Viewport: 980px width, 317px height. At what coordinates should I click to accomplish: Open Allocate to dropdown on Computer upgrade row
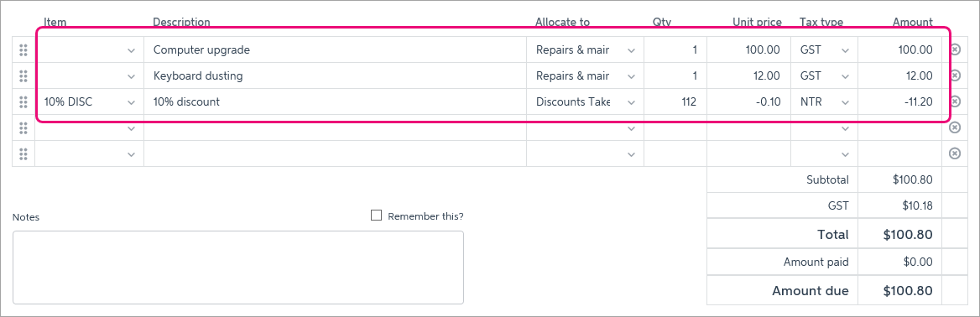(x=585, y=50)
